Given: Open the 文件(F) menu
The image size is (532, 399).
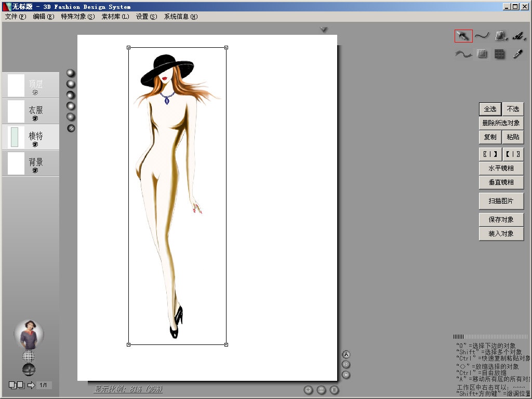Looking at the screenshot, I should (15, 17).
